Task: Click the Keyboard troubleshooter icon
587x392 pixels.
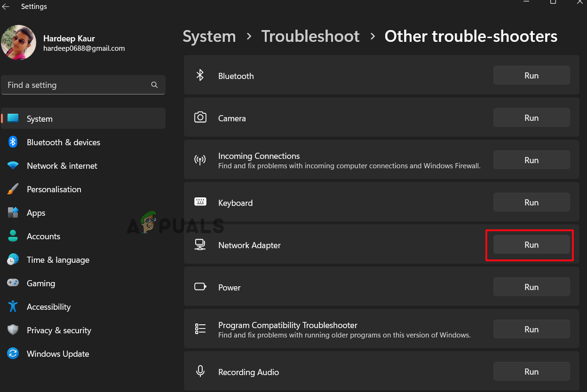Action: point(200,201)
